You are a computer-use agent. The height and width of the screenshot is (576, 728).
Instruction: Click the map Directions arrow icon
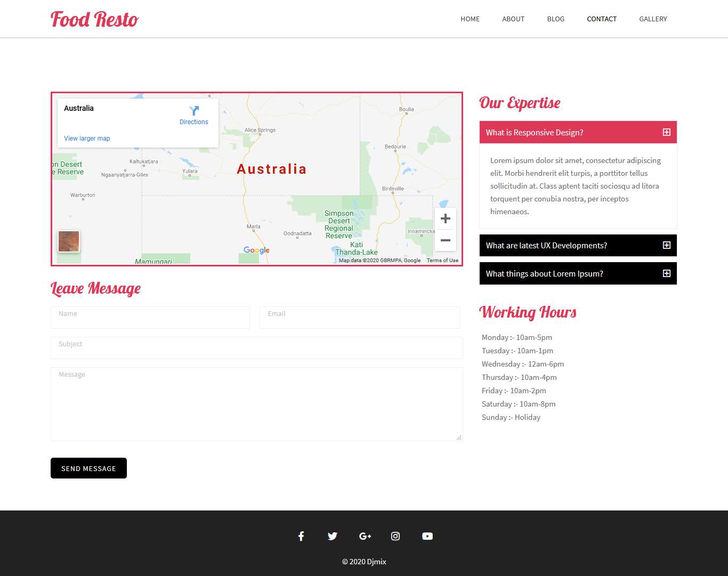click(x=194, y=111)
